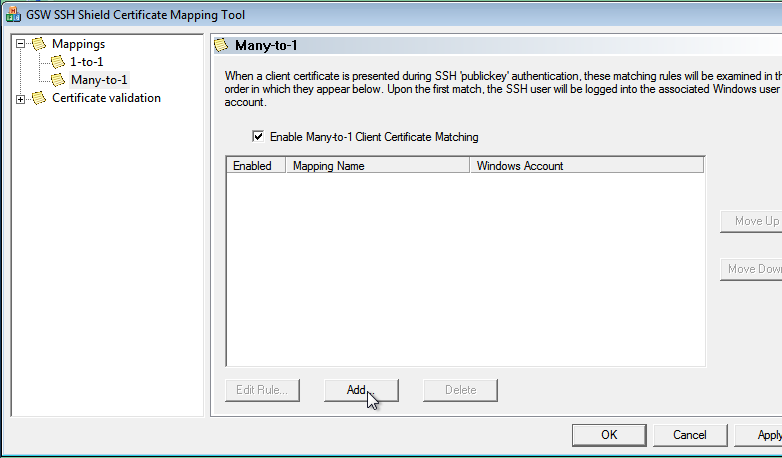Viewport: 782px width, 458px height.
Task: Click the Many-to-1 panel header icon
Action: pos(222,45)
